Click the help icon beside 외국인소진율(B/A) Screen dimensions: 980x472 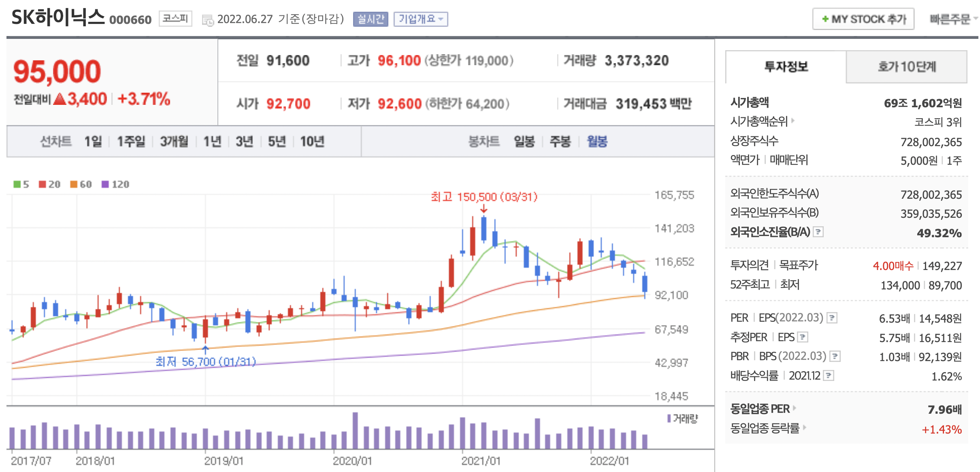(x=818, y=232)
